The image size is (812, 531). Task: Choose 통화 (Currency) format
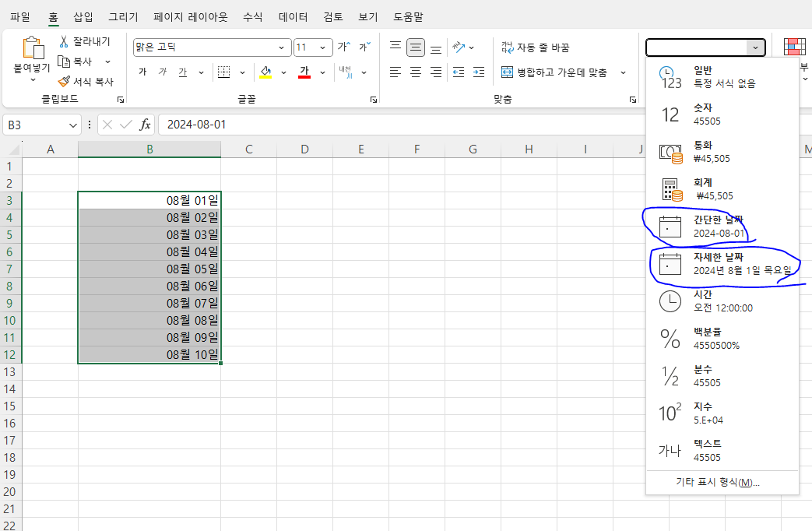point(722,152)
